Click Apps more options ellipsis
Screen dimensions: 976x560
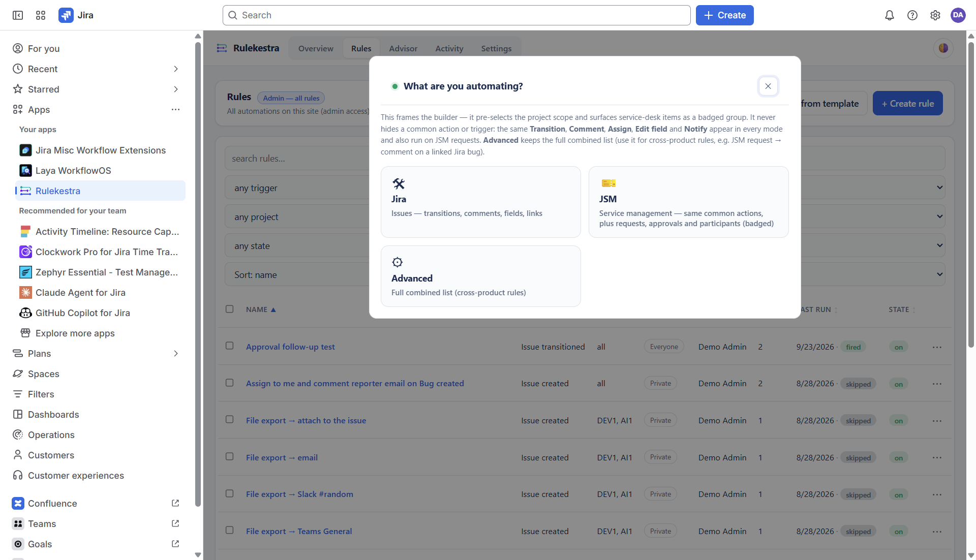click(175, 109)
